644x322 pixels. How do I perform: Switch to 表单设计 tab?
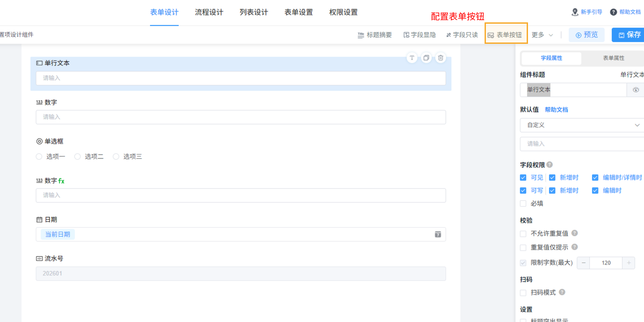(164, 13)
